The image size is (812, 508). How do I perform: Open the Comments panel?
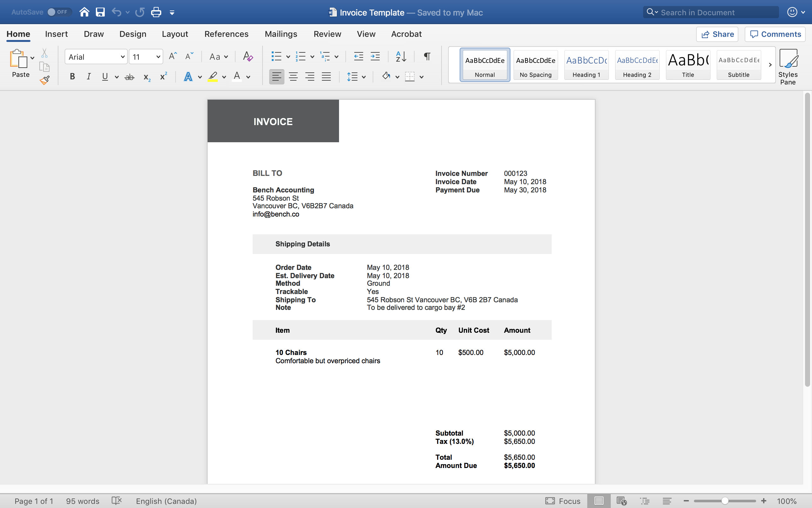coord(775,34)
